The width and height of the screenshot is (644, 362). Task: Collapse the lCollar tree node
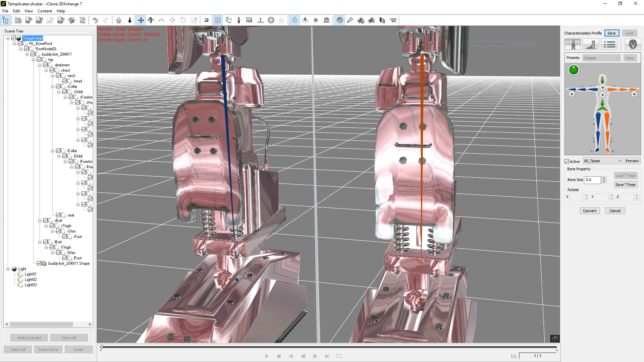[53, 151]
